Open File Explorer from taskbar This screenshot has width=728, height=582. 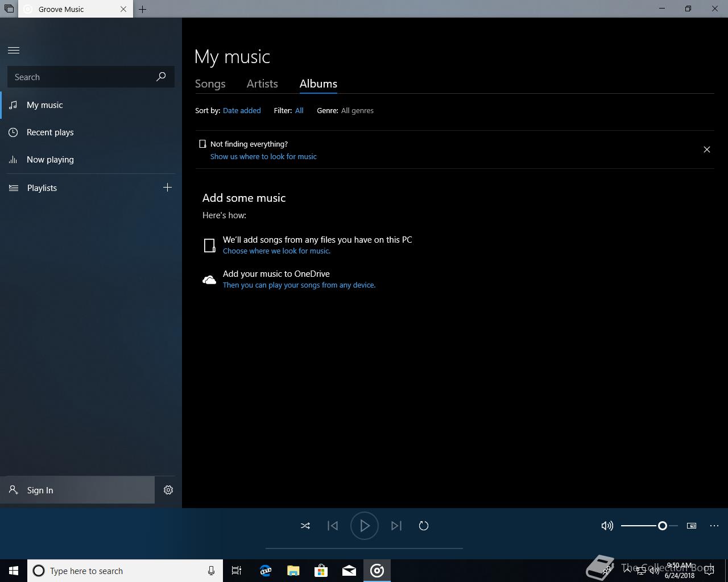point(293,571)
